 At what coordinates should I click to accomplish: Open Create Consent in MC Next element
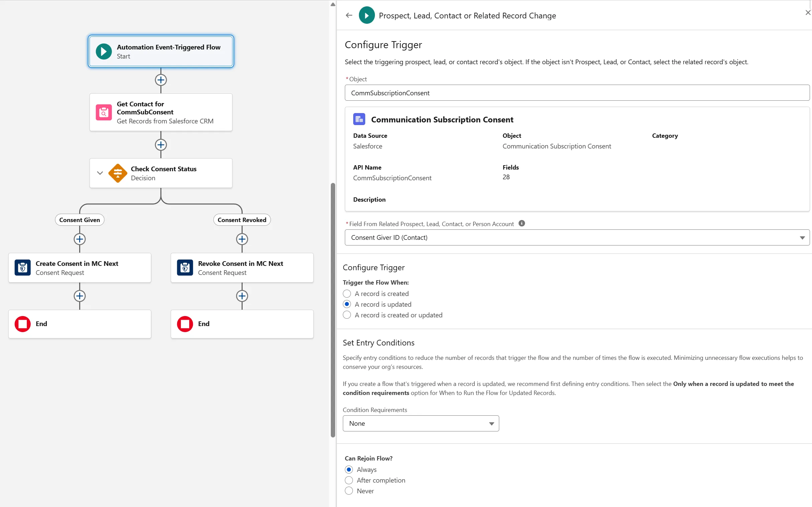pyautogui.click(x=80, y=268)
